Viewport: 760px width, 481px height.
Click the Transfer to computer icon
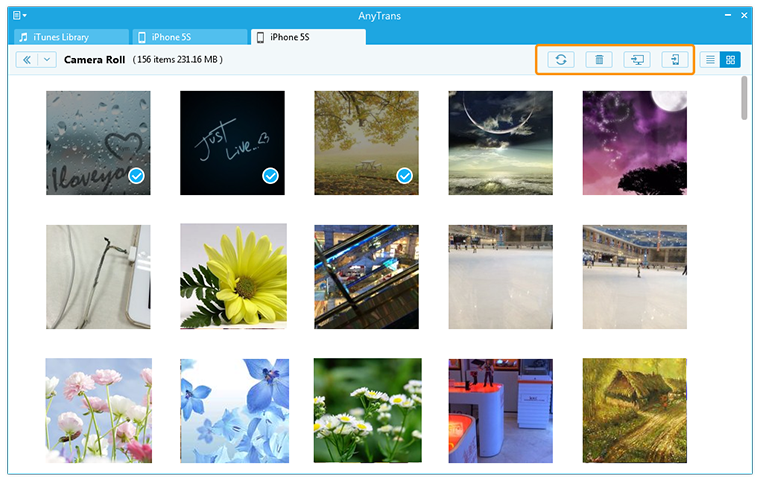[x=637, y=60]
